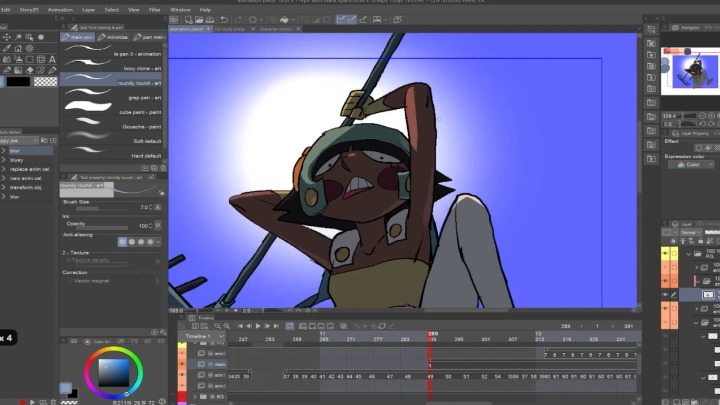Click timeline Zoom in magnifier
This screenshot has height=405, width=720.
[226, 326]
